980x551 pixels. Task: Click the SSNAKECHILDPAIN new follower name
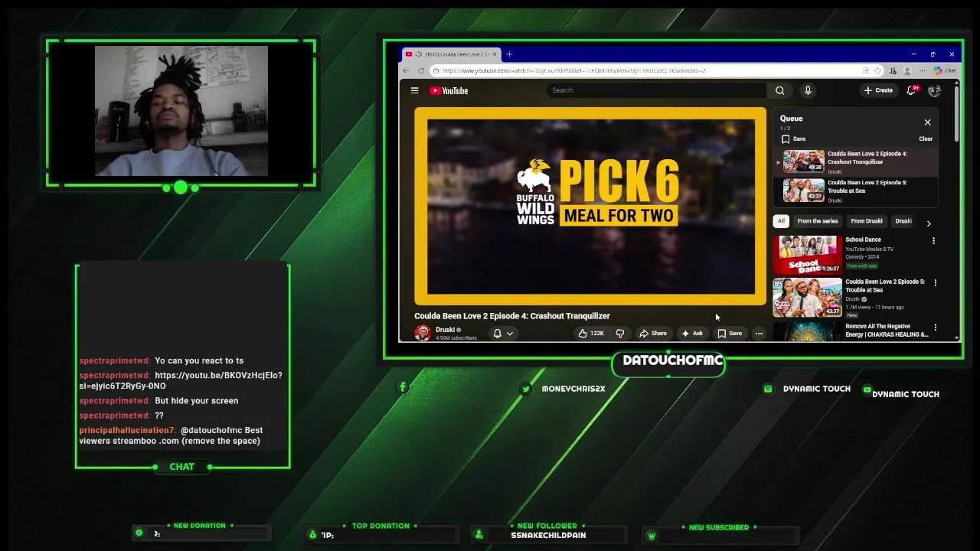[x=548, y=536]
